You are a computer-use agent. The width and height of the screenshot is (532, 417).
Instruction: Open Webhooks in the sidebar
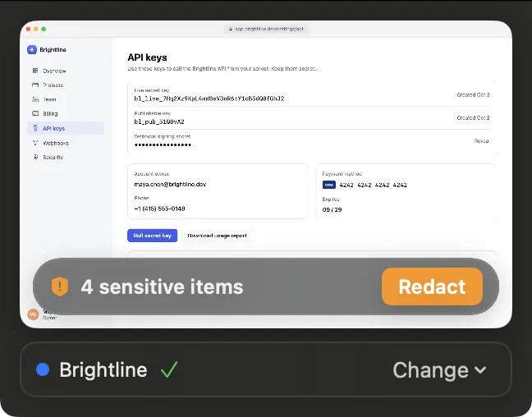click(x=66, y=143)
